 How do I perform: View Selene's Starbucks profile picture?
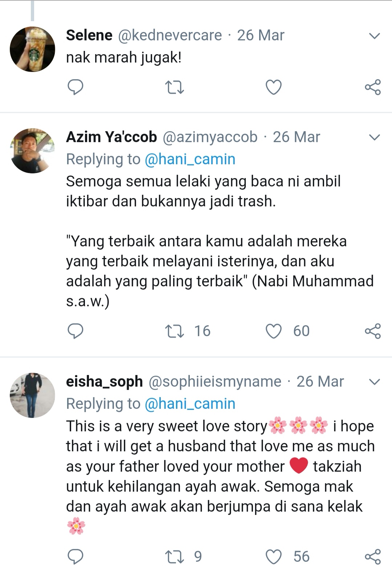pyautogui.click(x=32, y=49)
